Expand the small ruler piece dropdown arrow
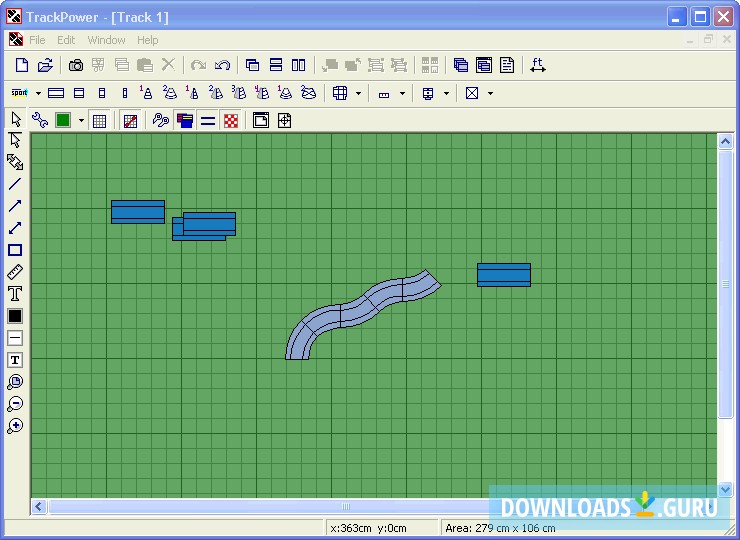Screen dimensions: 740x540 pyautogui.click(x=402, y=93)
